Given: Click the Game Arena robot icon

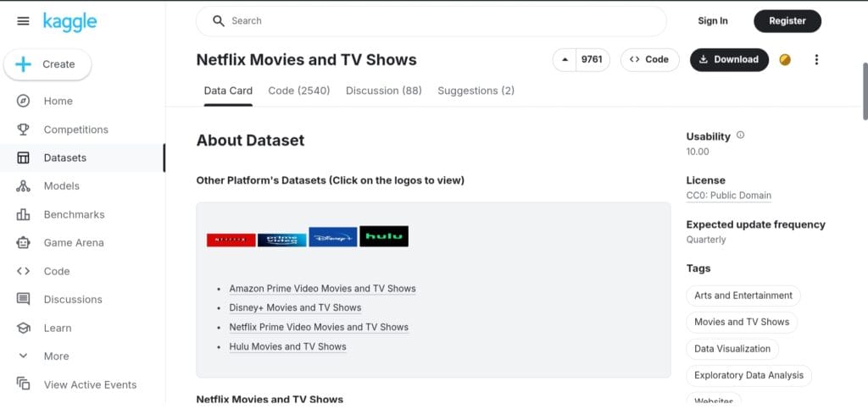Looking at the screenshot, I should [23, 243].
